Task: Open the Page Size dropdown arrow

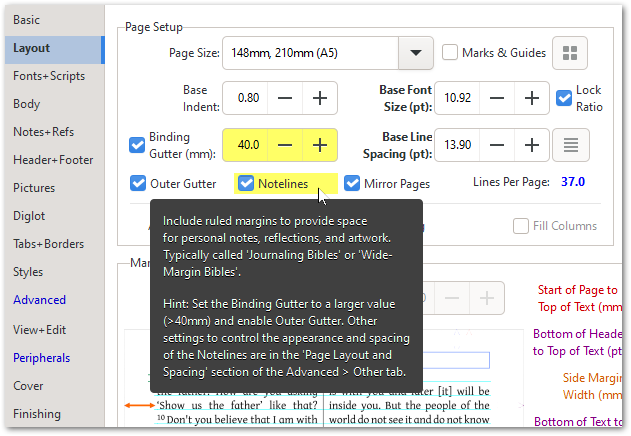Action: pos(416,53)
